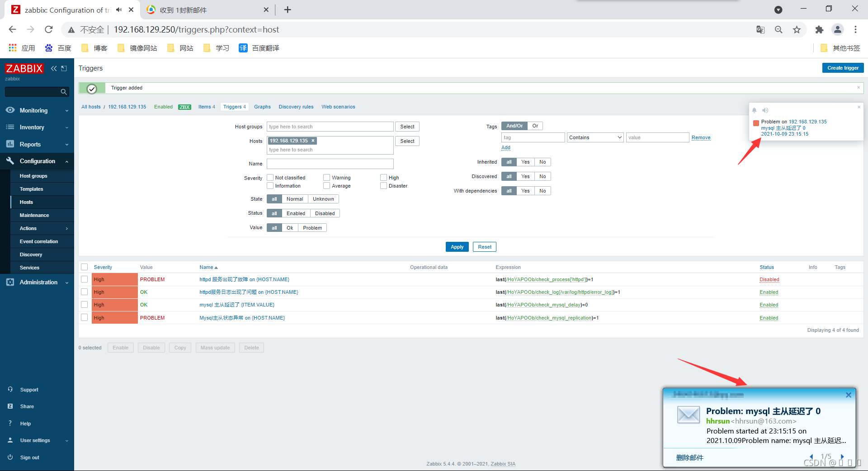This screenshot has height=471, width=868.
Task: Open Discovery rules tab
Action: (296, 107)
